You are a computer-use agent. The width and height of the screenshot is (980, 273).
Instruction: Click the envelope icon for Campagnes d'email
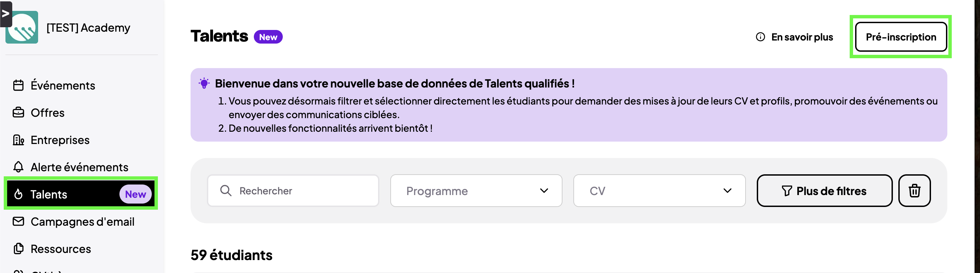[18, 222]
